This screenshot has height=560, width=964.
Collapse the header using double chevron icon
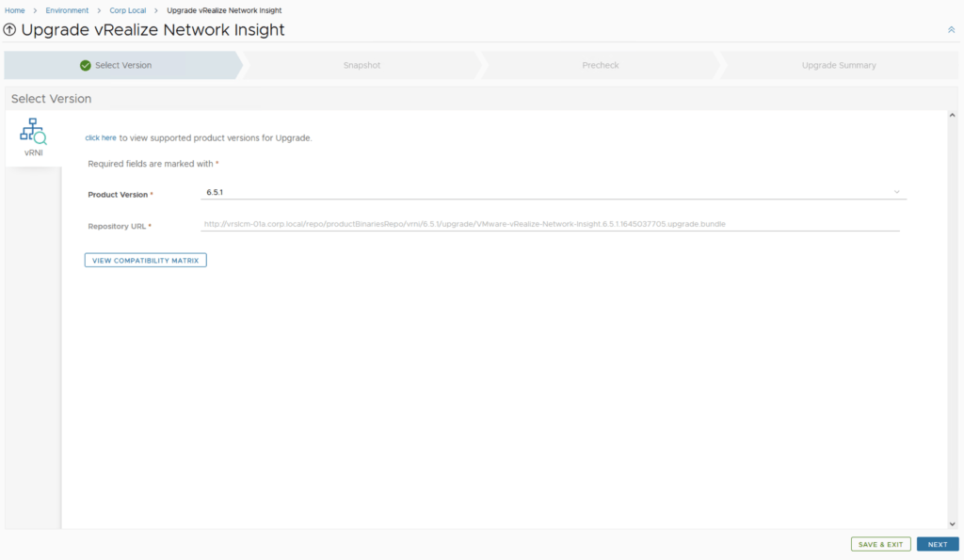click(x=951, y=30)
